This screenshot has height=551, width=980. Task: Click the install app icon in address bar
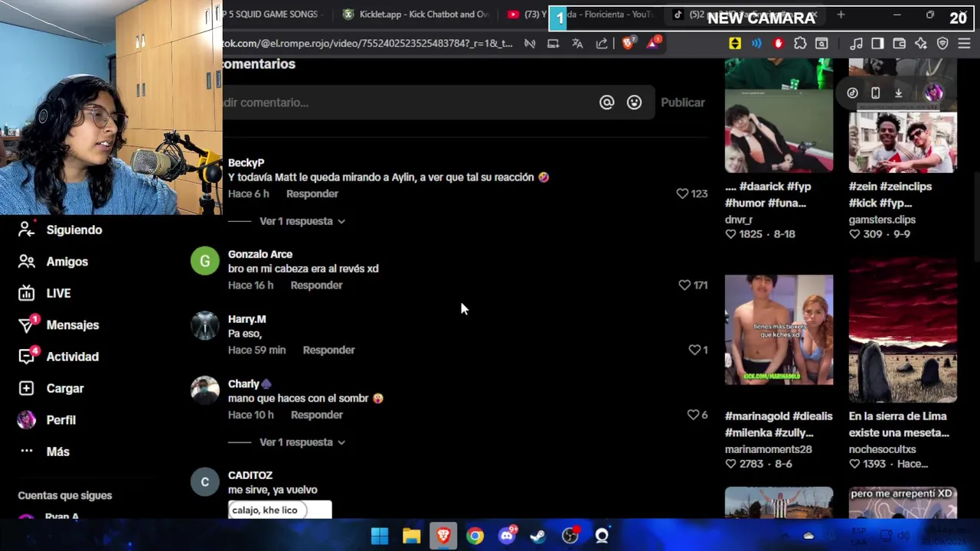coord(553,44)
